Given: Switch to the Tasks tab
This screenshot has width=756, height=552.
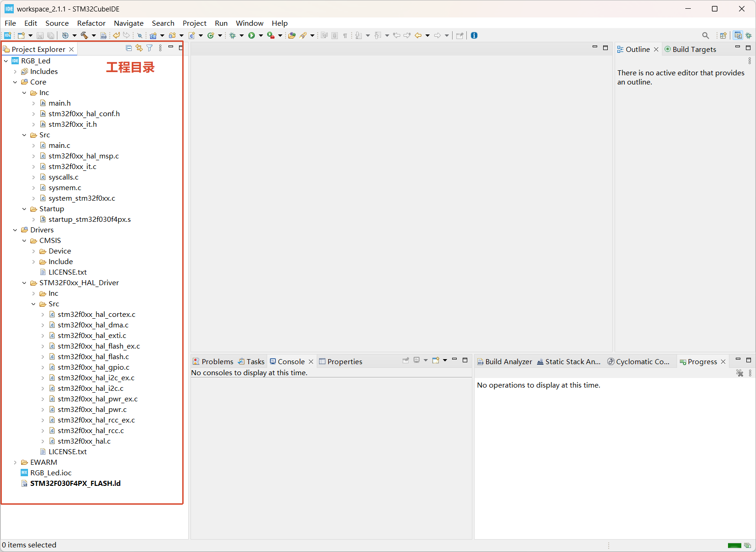Looking at the screenshot, I should click(x=251, y=361).
